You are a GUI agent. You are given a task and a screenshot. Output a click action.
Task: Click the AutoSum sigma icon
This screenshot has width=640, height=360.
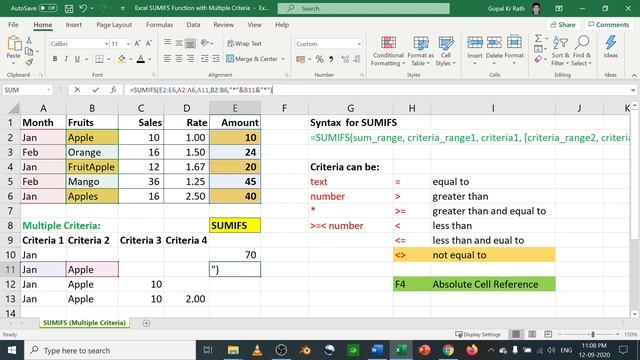coord(538,38)
